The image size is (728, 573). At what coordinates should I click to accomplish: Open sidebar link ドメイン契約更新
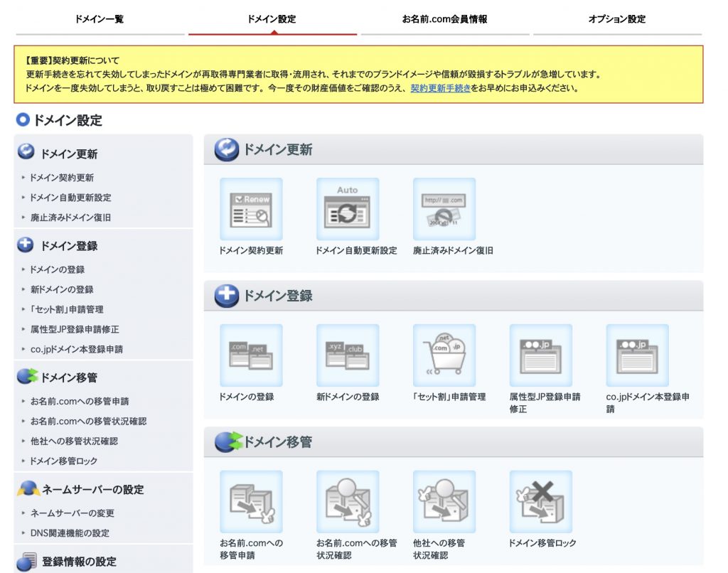[x=62, y=178]
